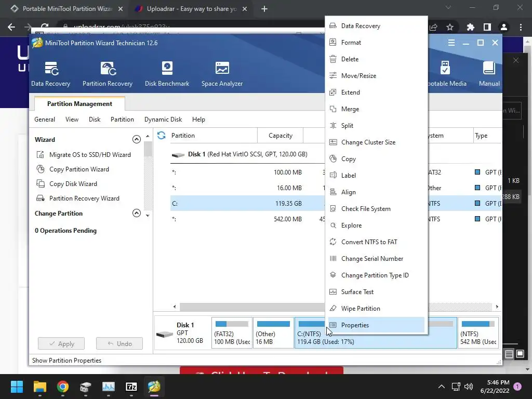
Task: Open new Chrome tab
Action: [264, 9]
